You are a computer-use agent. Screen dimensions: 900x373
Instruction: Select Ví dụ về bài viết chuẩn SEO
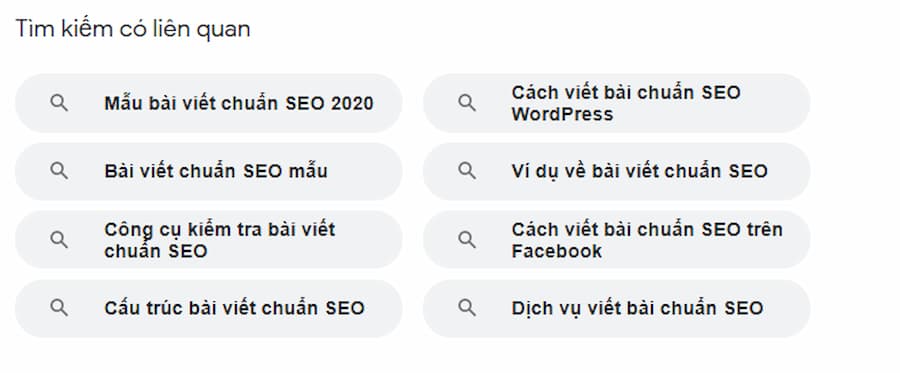[x=616, y=172]
